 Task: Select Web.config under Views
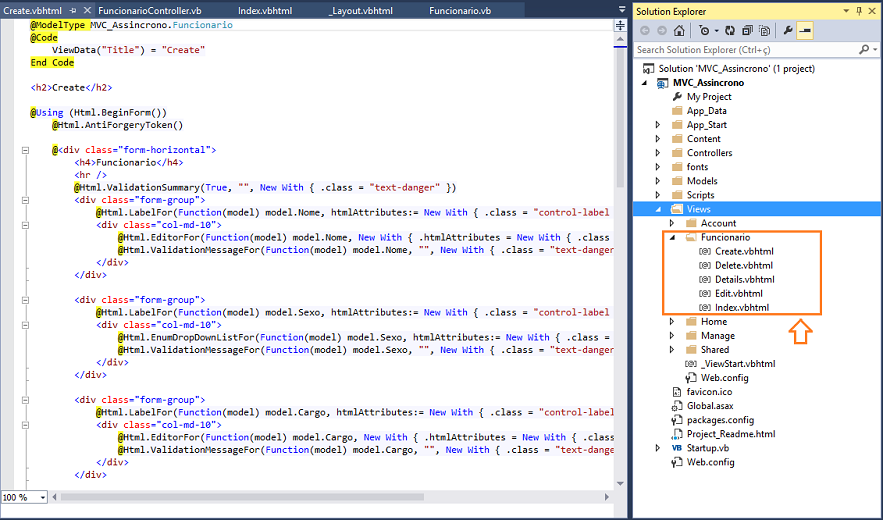(x=724, y=377)
